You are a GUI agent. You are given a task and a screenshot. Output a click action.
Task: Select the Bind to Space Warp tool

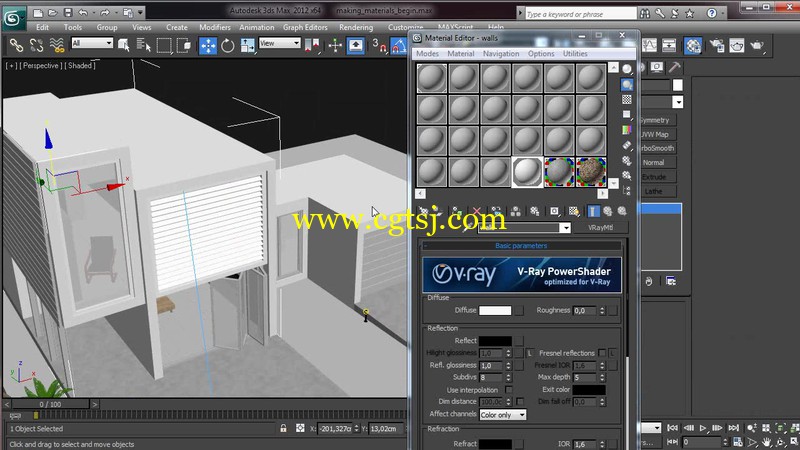(57, 45)
